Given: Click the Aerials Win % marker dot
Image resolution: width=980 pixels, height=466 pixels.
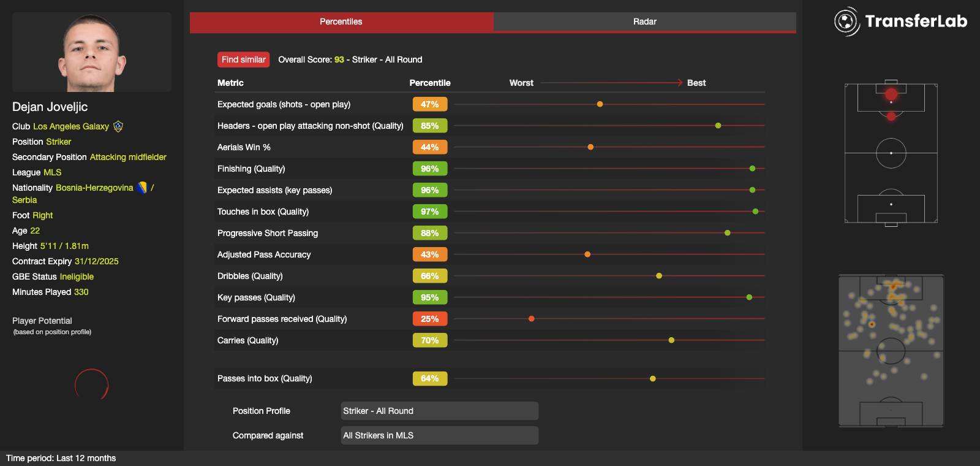Looking at the screenshot, I should click(x=590, y=147).
